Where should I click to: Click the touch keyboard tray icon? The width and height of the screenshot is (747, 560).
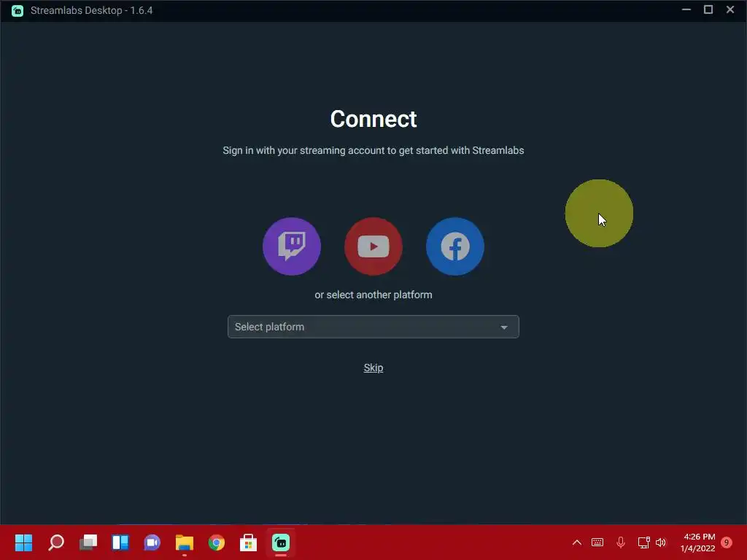597,542
